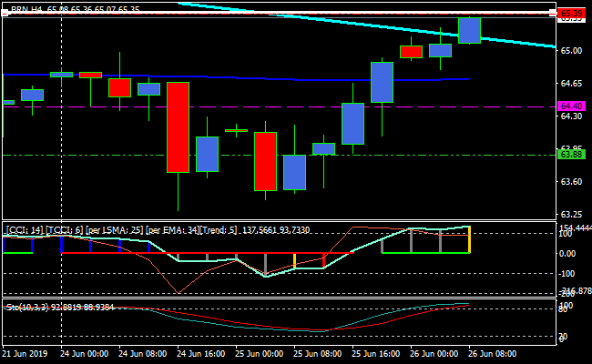Click the 21 Jun 2019 date label
Screen dimensions: 592x364
pos(26,353)
